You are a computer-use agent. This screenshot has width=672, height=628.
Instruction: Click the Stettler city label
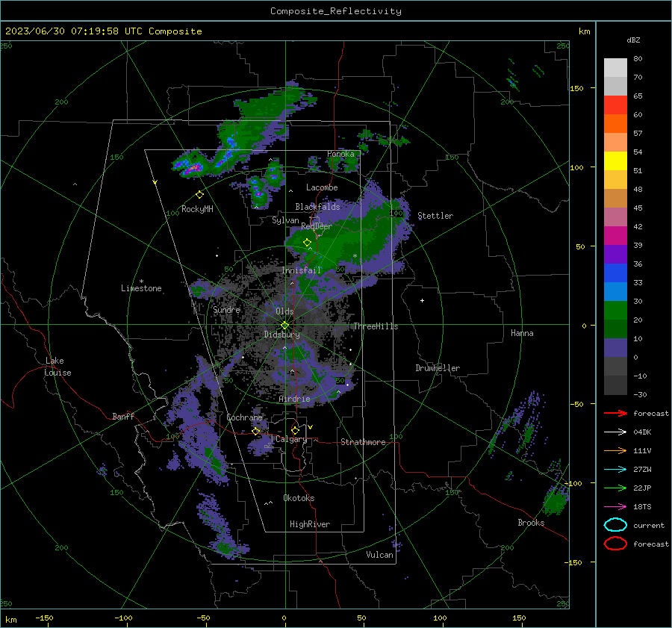coord(435,216)
